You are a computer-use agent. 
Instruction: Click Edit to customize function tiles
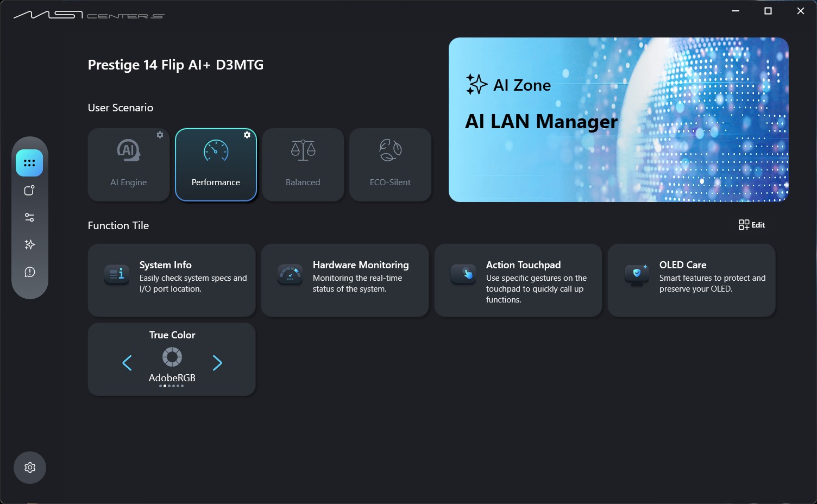(x=752, y=225)
